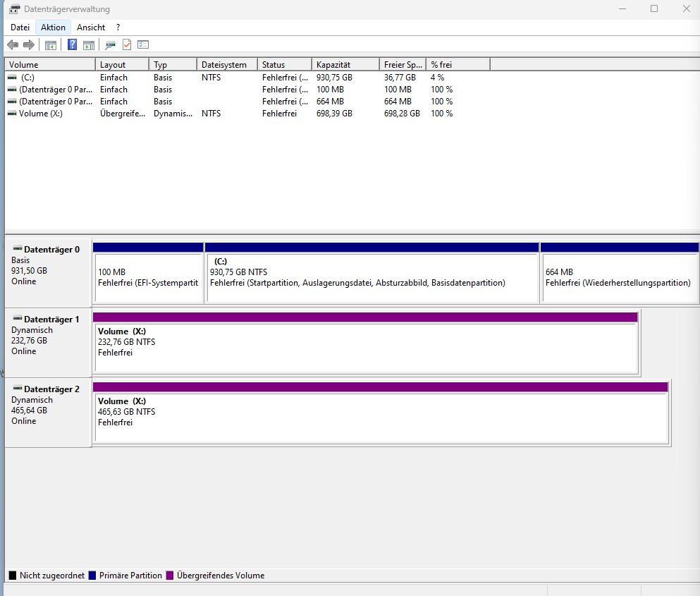
Task: Select the 100 MB EFI-Systempartition block
Action: [x=148, y=273]
